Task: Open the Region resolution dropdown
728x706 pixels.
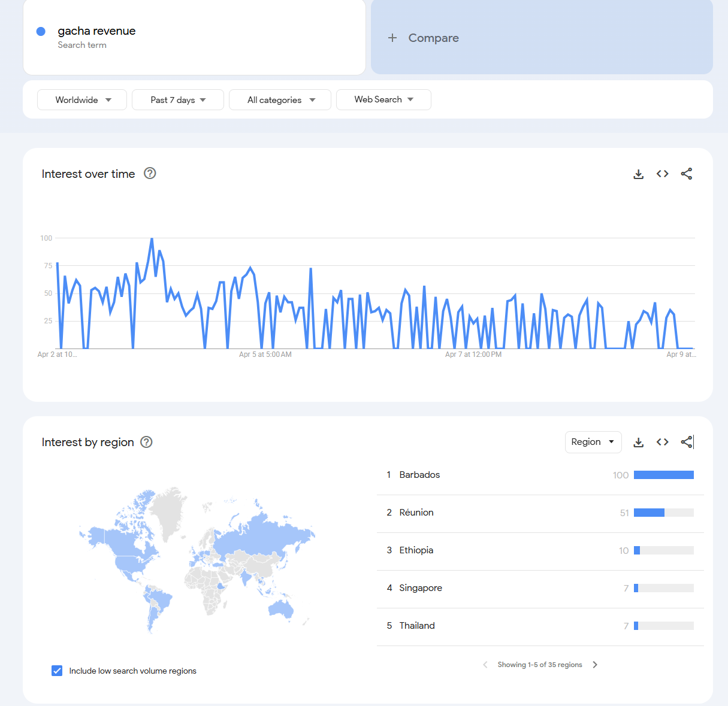Action: 593,442
